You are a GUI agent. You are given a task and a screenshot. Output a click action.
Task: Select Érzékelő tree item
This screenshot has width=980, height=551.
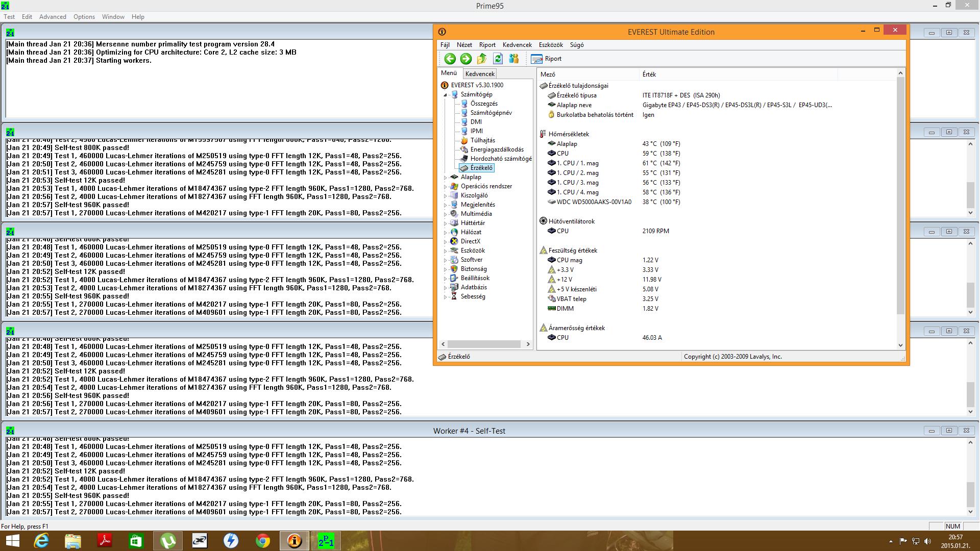click(481, 168)
